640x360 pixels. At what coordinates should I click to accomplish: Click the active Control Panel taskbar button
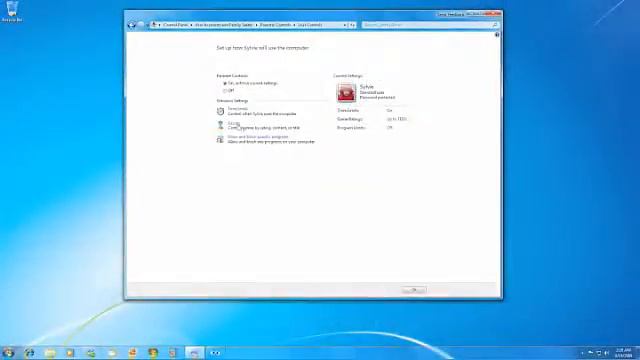[x=194, y=353]
